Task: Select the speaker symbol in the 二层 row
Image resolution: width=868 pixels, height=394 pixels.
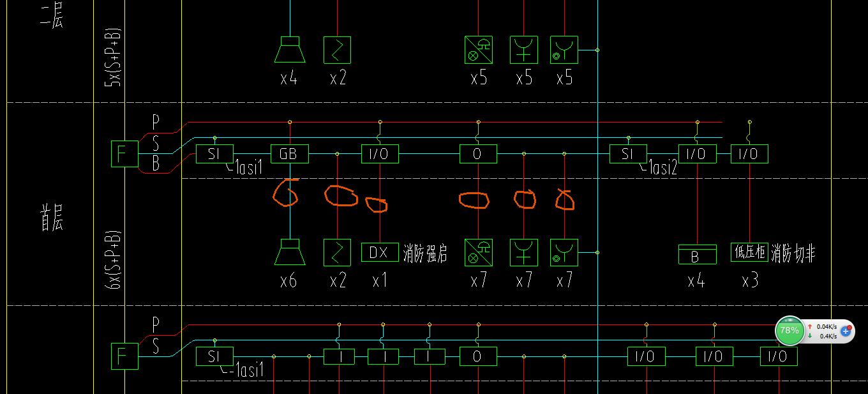Action: point(290,50)
